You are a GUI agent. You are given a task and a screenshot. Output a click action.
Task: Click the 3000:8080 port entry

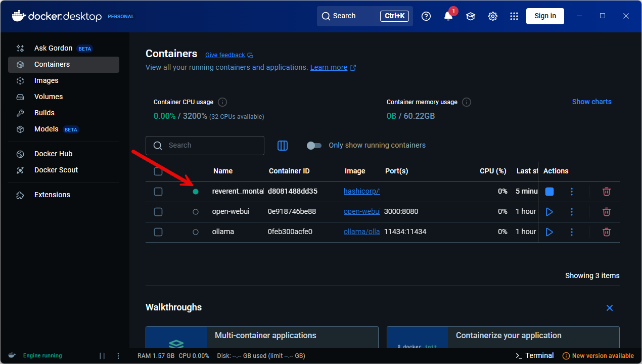click(401, 212)
